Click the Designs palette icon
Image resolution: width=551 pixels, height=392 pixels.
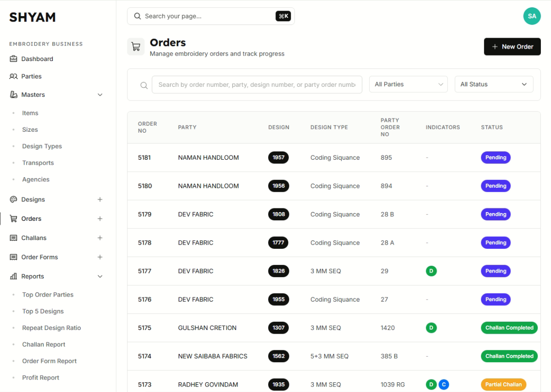click(x=13, y=200)
